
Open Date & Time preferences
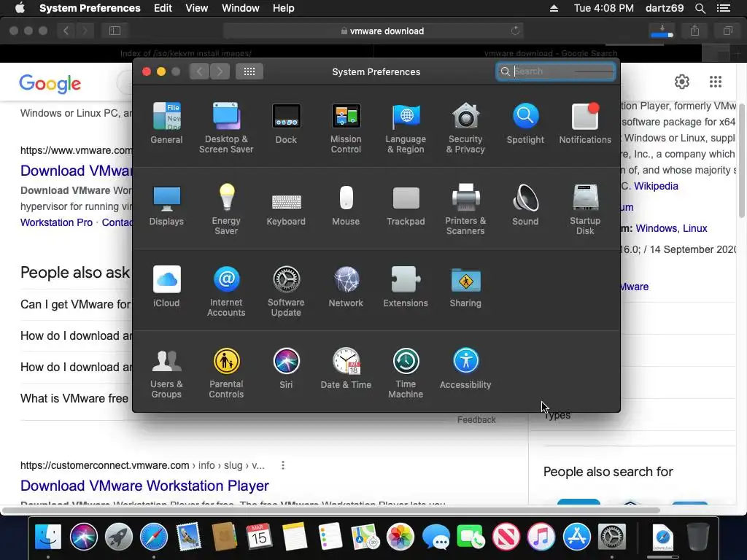click(346, 368)
